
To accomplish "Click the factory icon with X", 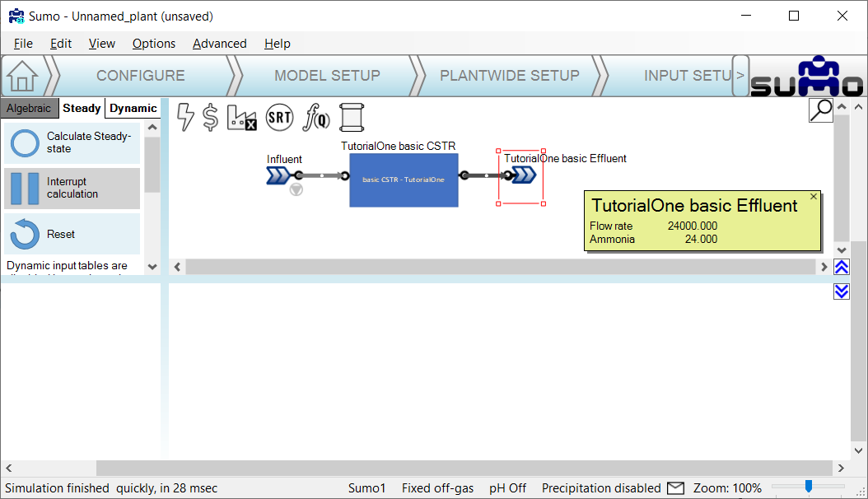I will 242,118.
